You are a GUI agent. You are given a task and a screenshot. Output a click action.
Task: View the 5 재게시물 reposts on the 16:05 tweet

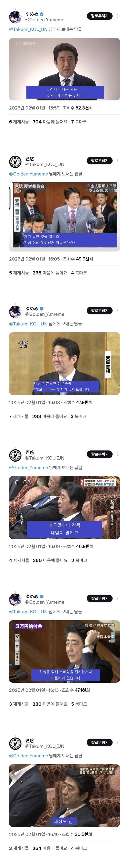click(19, 273)
